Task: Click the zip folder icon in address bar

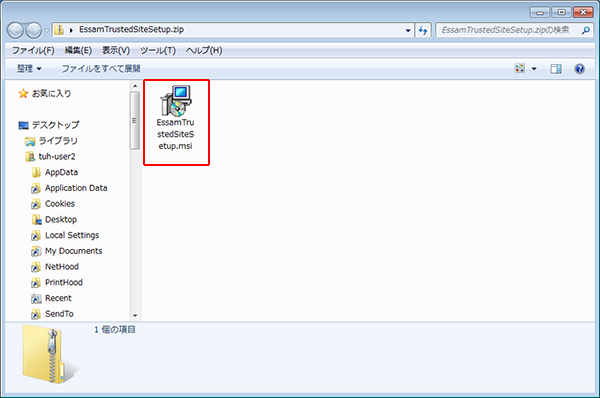Action: [x=59, y=30]
